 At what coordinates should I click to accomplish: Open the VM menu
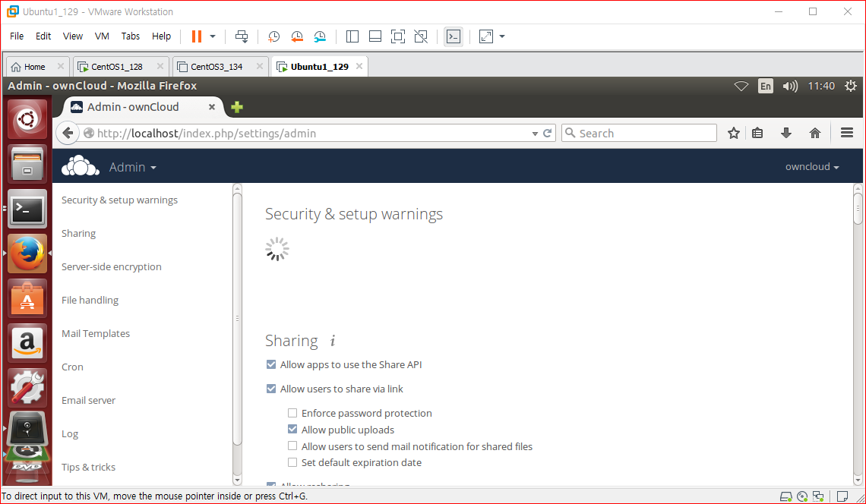[102, 36]
